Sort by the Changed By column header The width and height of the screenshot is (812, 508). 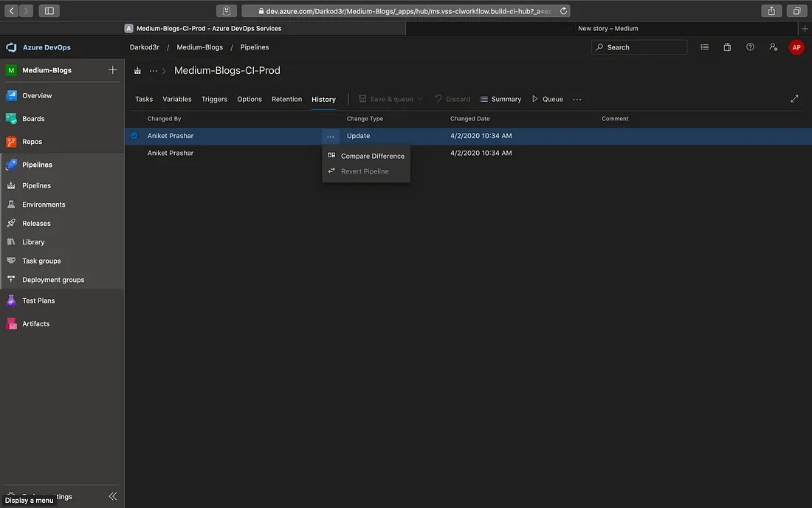tap(164, 119)
